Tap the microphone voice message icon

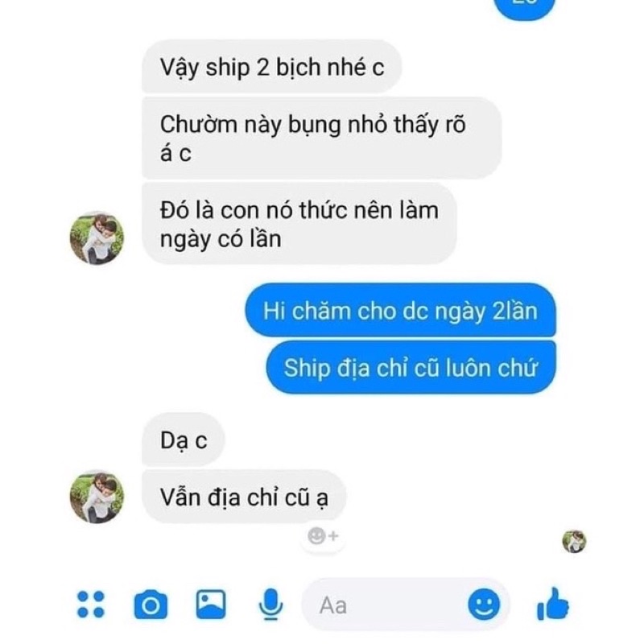point(270,605)
